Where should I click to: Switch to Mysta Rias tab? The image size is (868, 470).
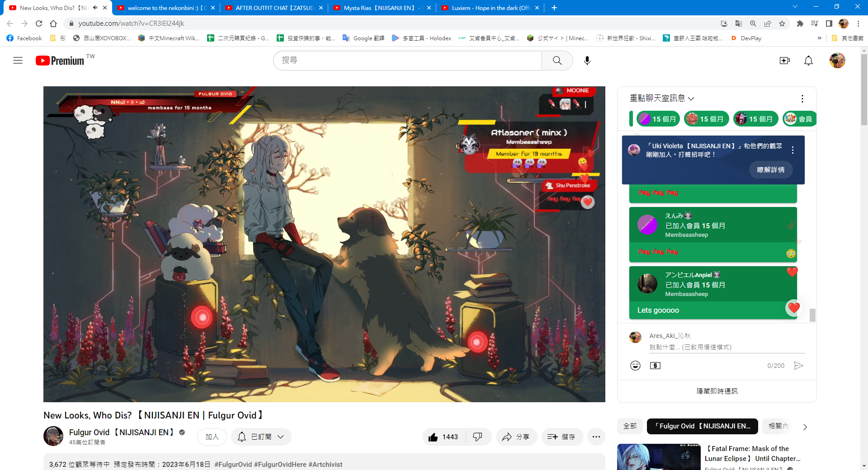pos(382,8)
